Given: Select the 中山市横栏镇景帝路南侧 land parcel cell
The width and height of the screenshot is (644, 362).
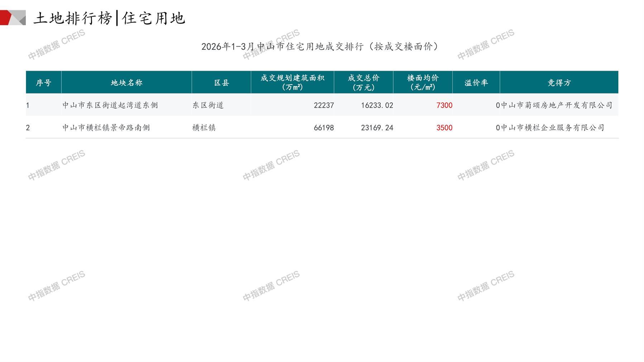Looking at the screenshot, I should point(106,128).
